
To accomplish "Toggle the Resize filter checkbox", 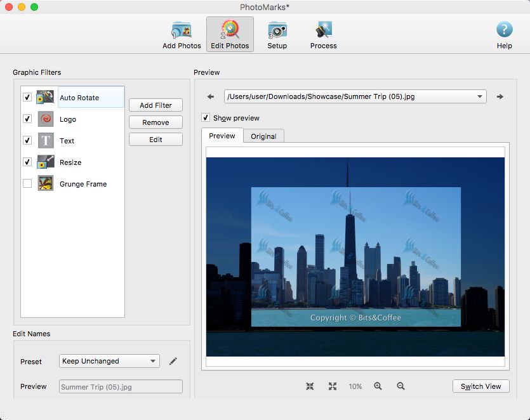I will coord(27,162).
